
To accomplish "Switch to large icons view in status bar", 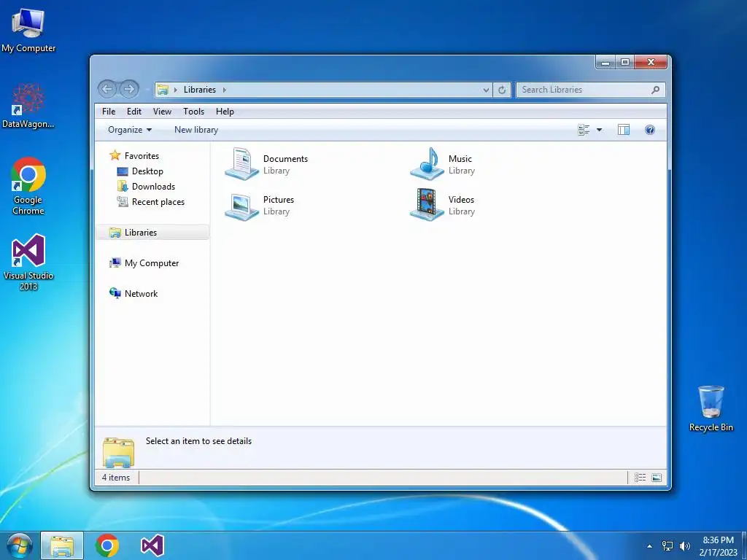I will point(657,478).
